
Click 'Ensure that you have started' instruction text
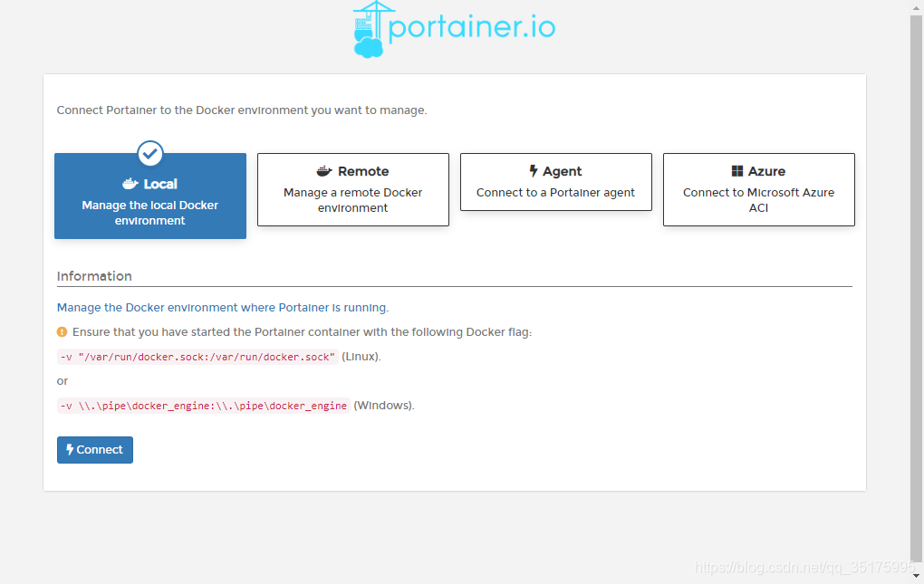click(x=302, y=332)
